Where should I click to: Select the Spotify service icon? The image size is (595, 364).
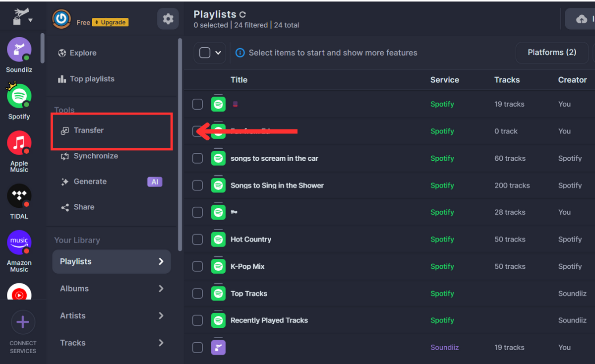(x=19, y=97)
